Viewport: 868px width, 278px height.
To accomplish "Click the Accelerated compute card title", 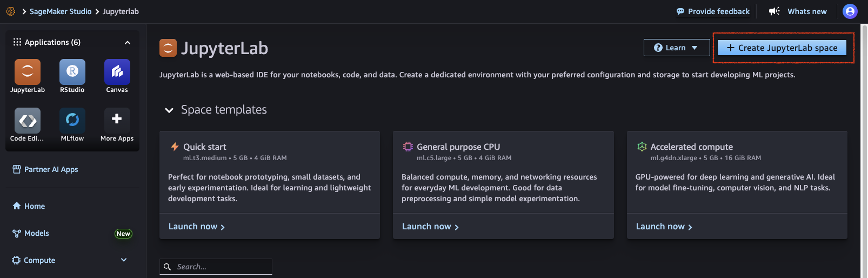I will pos(692,147).
